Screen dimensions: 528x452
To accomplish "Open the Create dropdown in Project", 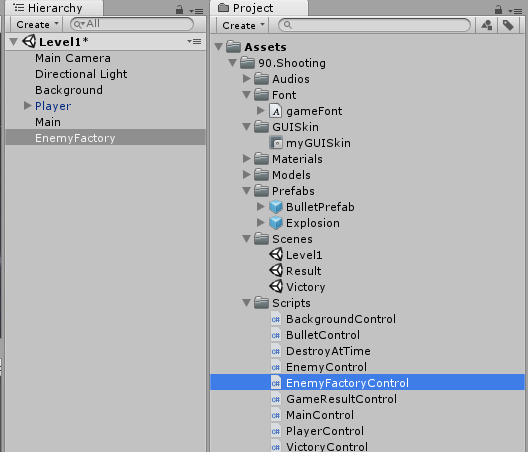I will coord(244,25).
